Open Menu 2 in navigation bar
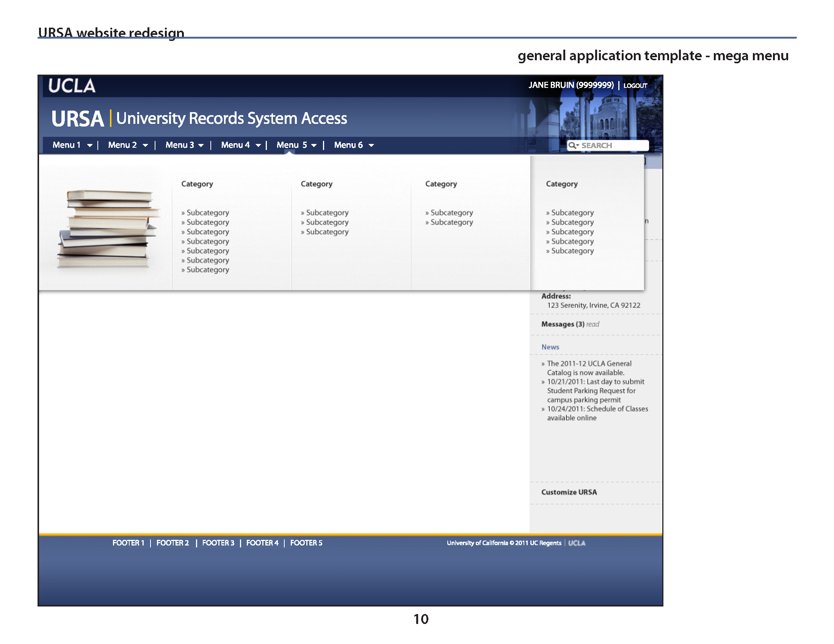Image resolution: width=834 pixels, height=644 pixels. [122, 145]
